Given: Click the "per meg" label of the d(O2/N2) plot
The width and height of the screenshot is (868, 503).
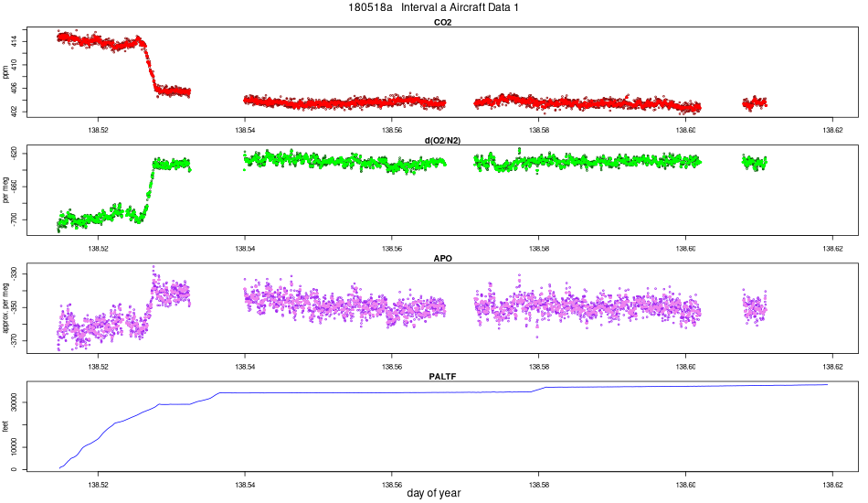Looking at the screenshot, I should (x=5, y=190).
